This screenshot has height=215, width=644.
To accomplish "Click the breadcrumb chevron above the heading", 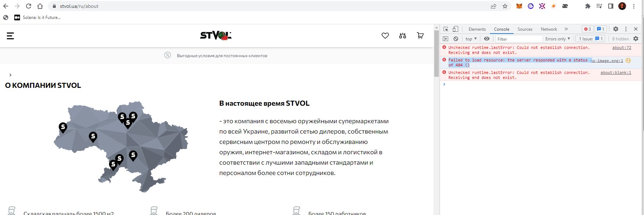I will pyautogui.click(x=10, y=75).
